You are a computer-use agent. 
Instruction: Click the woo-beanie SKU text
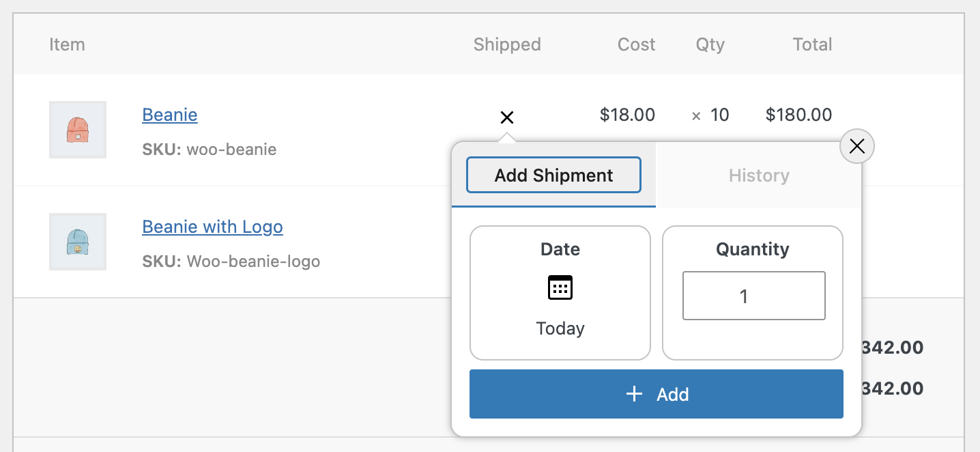tap(231, 150)
